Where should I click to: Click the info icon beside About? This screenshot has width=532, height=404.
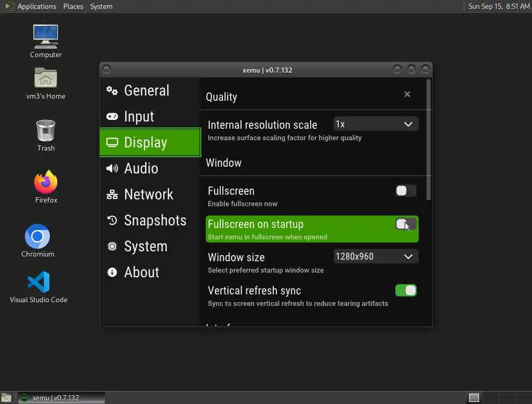pos(112,273)
